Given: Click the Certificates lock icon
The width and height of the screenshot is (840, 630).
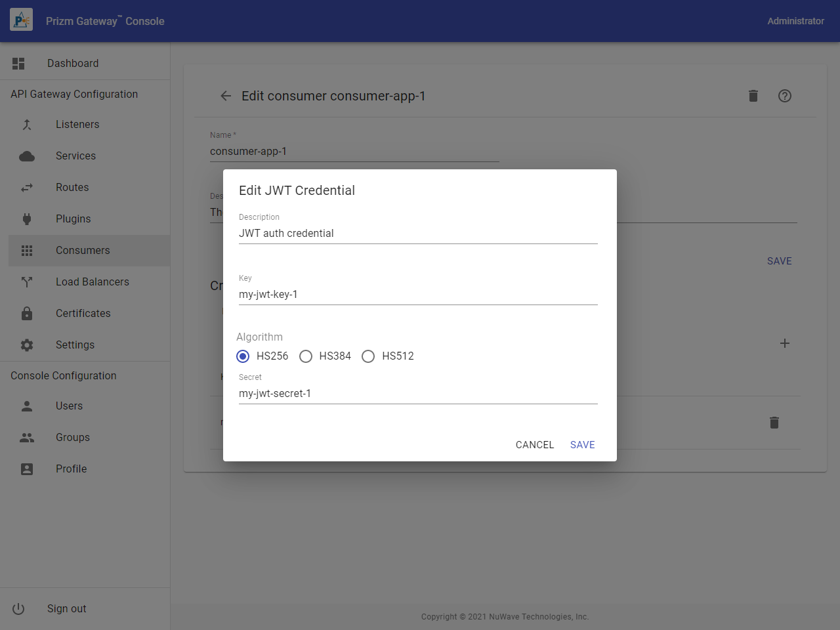Looking at the screenshot, I should click(27, 314).
